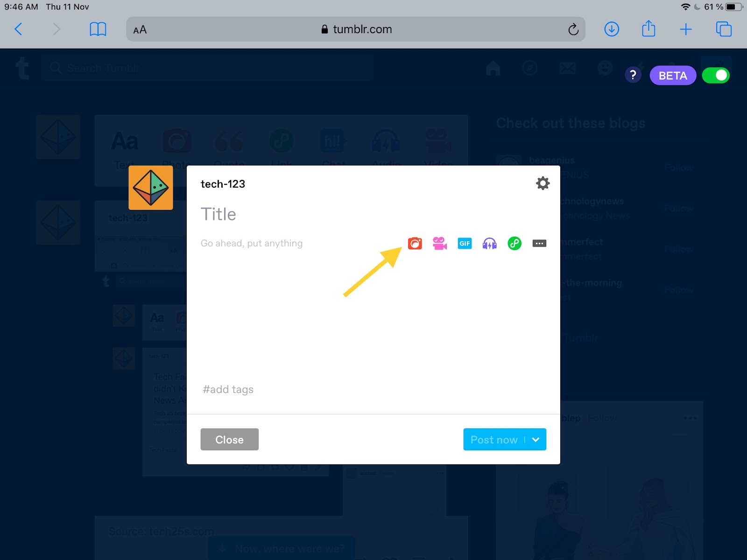Click the tech-123 blog avatar

151,188
